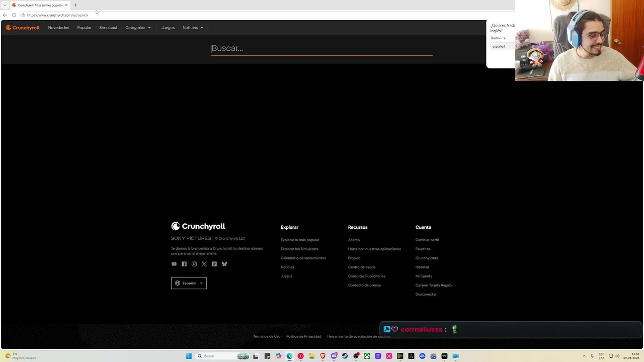Open the Windows Start menu

[189, 356]
